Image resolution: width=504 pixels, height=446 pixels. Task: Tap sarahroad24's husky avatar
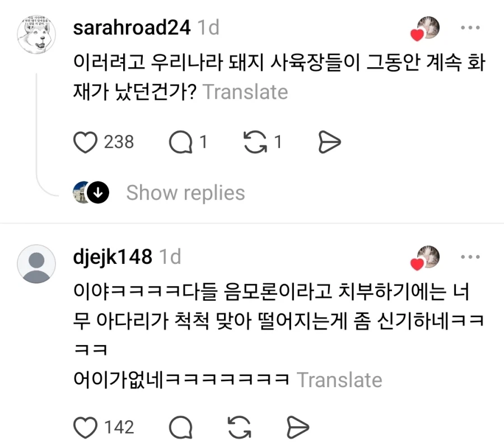(36, 34)
